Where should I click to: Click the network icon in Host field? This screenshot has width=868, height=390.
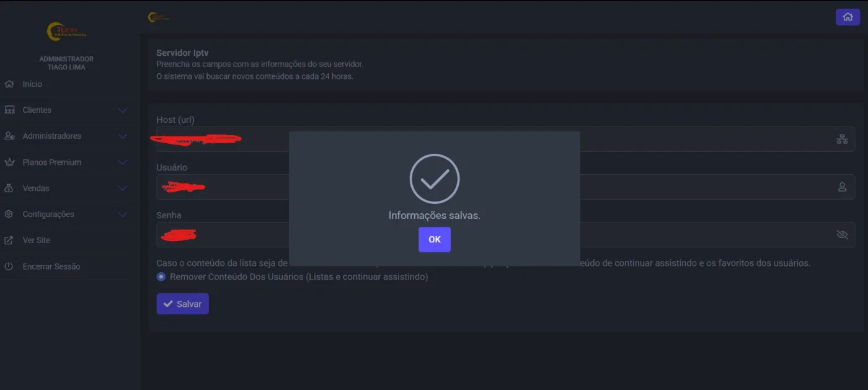coord(842,139)
